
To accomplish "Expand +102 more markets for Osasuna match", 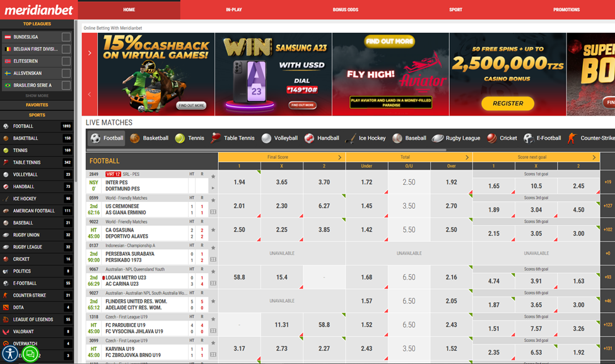I will (x=607, y=230).
